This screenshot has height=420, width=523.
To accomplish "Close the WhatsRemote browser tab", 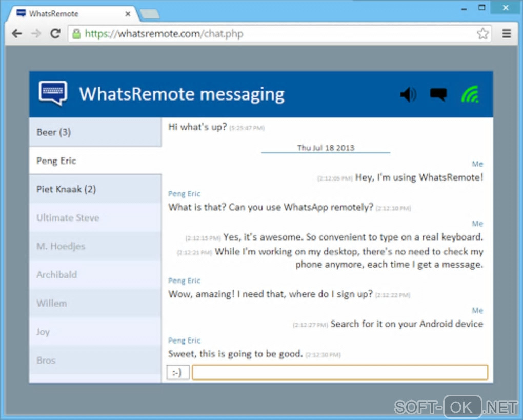I will tap(128, 14).
